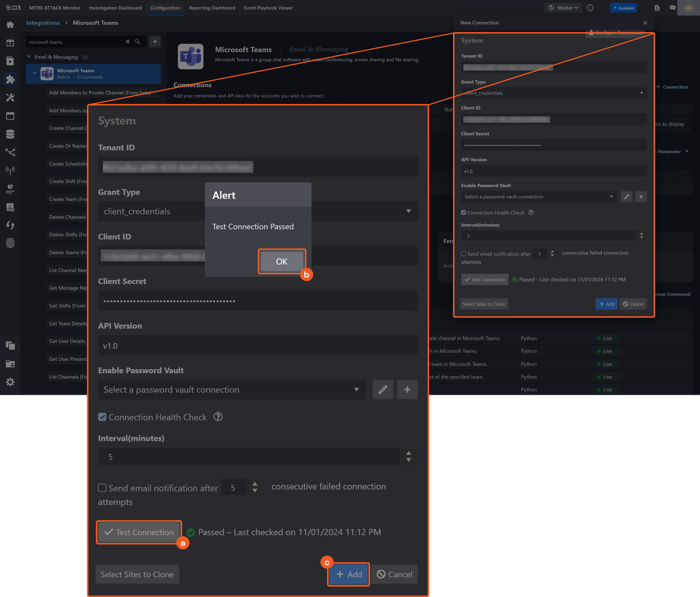Image resolution: width=700 pixels, height=597 pixels.
Task: Switch to Investigation Dashboard tab
Action: (x=115, y=8)
